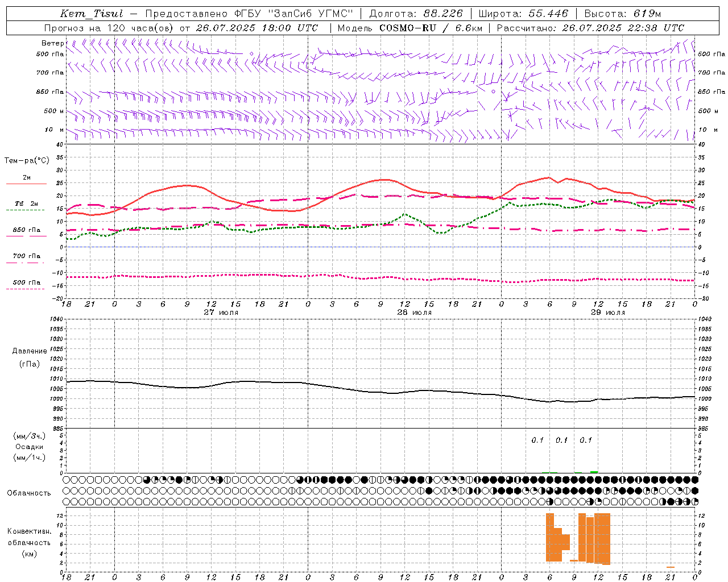Click the Kem_Tisul station title

pyautogui.click(x=92, y=14)
